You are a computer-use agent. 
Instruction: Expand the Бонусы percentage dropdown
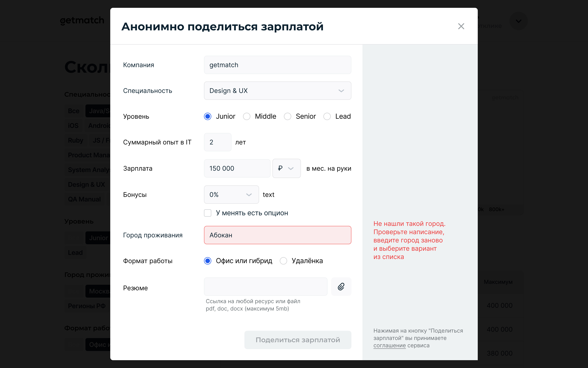coord(231,194)
